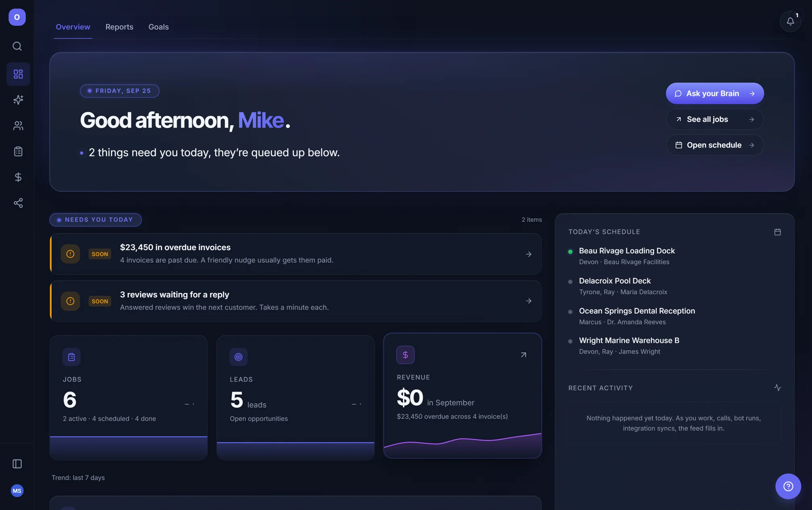The image size is (812, 510).
Task: Open Wright Marine Warehouse B entry
Action: coord(674,346)
